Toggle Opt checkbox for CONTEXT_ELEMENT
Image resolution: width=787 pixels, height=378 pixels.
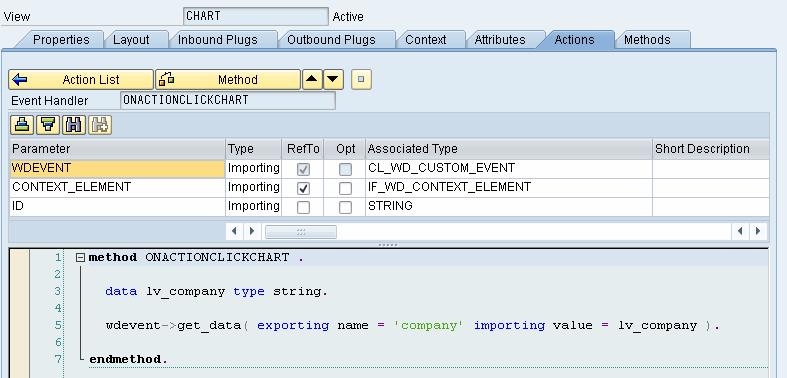click(345, 188)
